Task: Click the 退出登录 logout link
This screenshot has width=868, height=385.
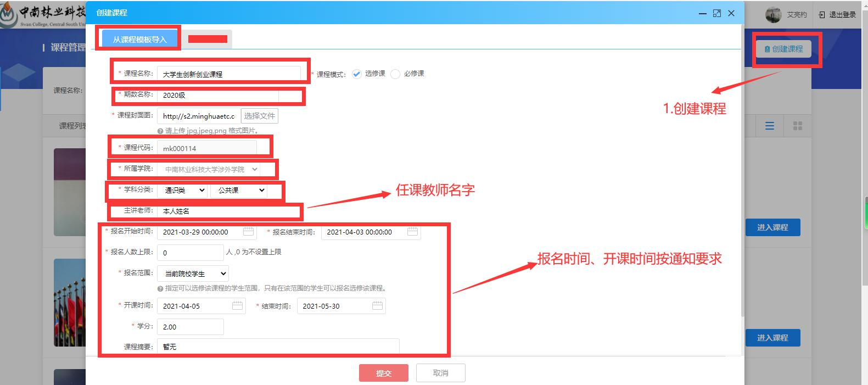Action: [x=838, y=15]
